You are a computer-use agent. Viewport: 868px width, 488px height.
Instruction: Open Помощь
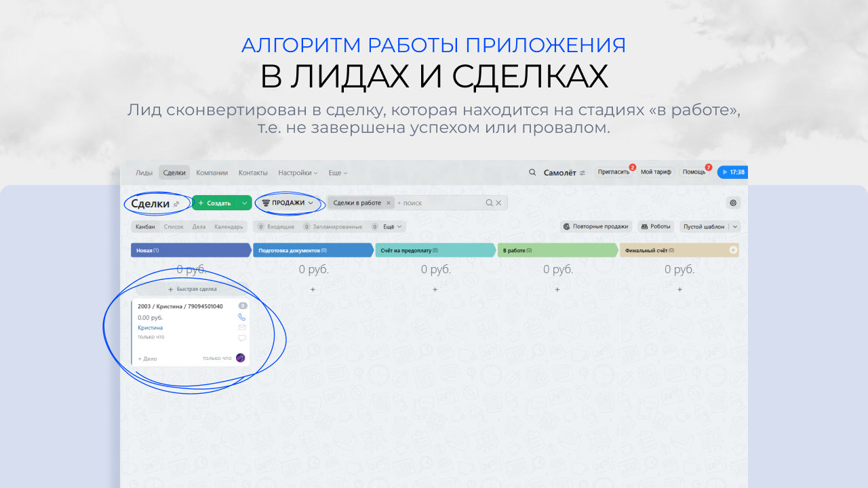pyautogui.click(x=694, y=172)
